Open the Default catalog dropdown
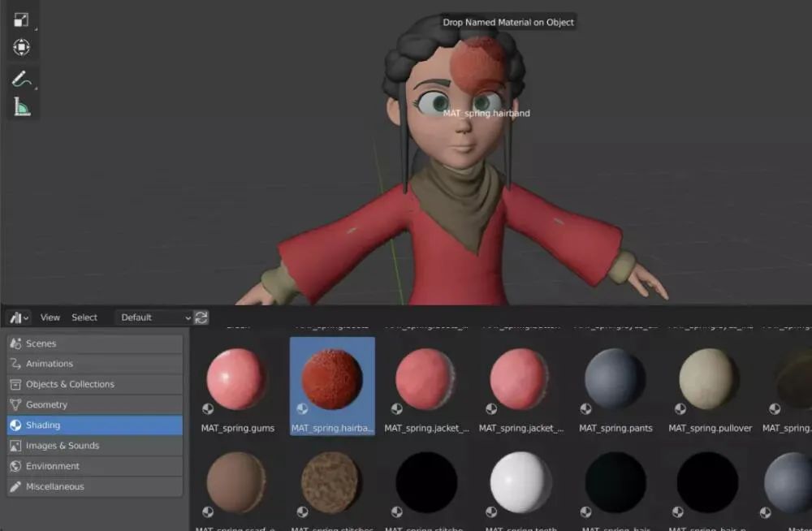The image size is (812, 531). click(x=154, y=317)
